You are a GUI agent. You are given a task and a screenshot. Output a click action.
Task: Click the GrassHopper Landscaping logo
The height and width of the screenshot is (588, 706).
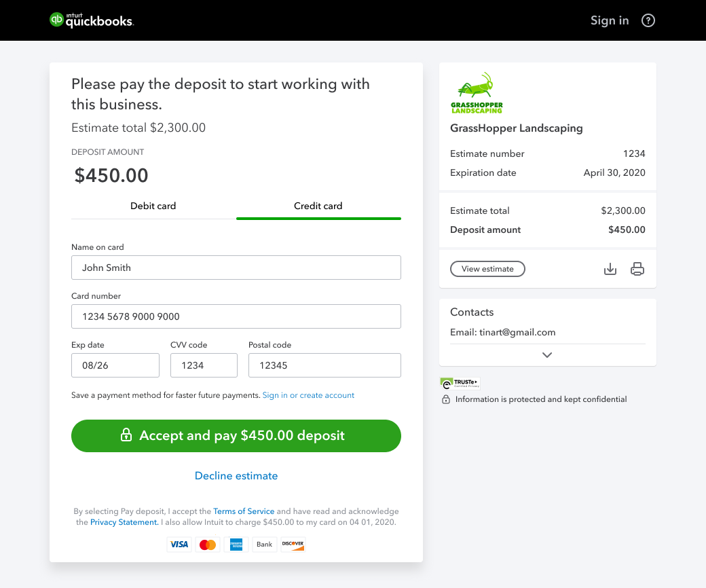tap(477, 93)
